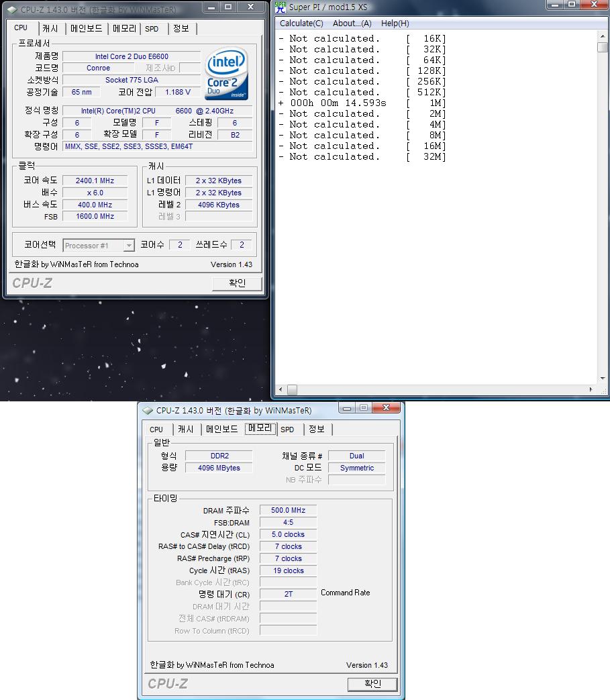Select CPU tab in bottom CPU-Z window
Image resolution: width=610 pixels, height=700 pixels.
pos(156,430)
